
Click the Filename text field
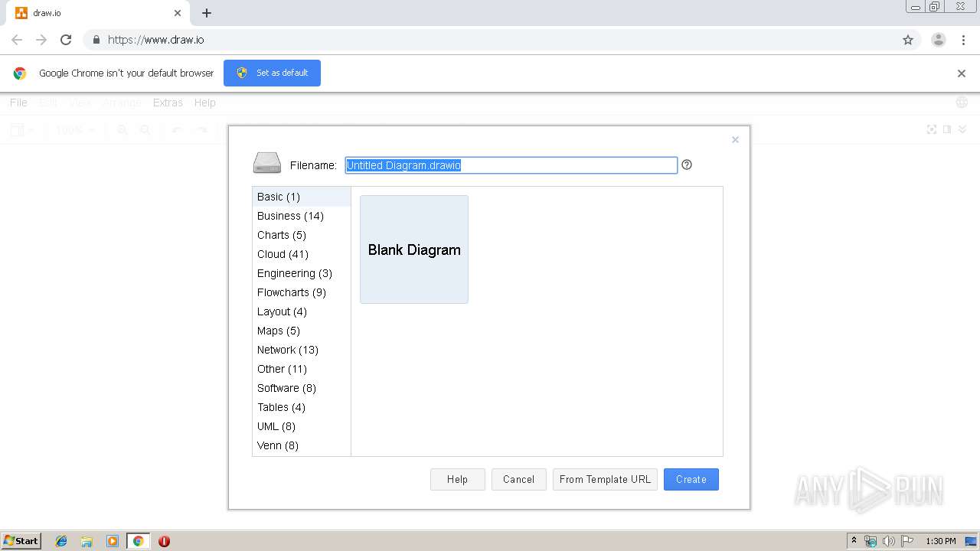point(511,165)
